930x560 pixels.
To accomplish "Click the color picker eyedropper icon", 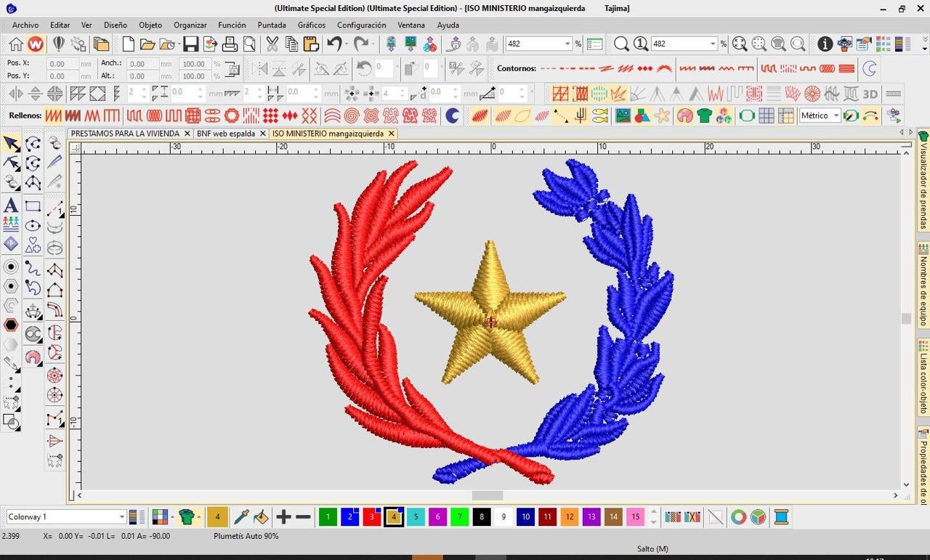I will click(x=241, y=517).
